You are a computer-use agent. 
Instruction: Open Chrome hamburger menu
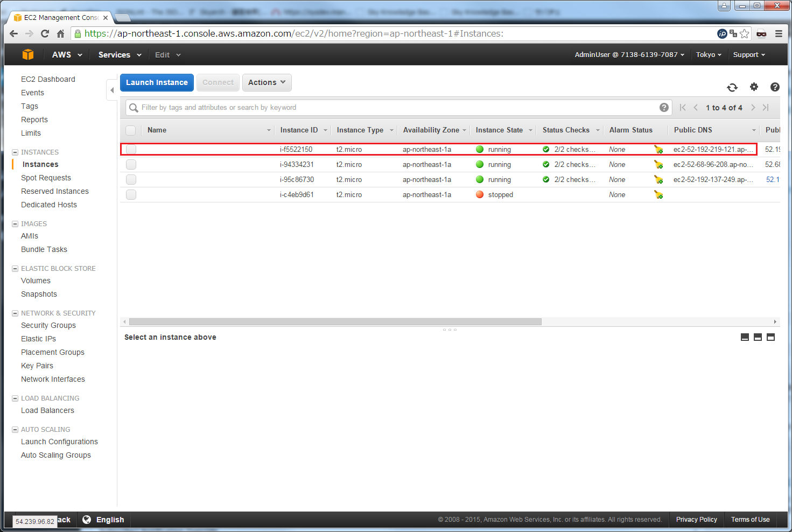point(779,33)
